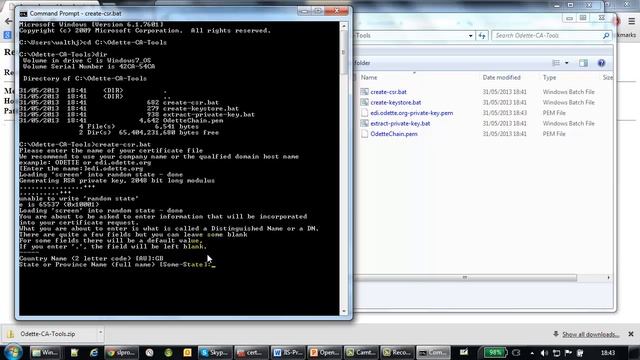The width and height of the screenshot is (640, 360).
Task: Show hidden system tray icons
Action: [532, 353]
